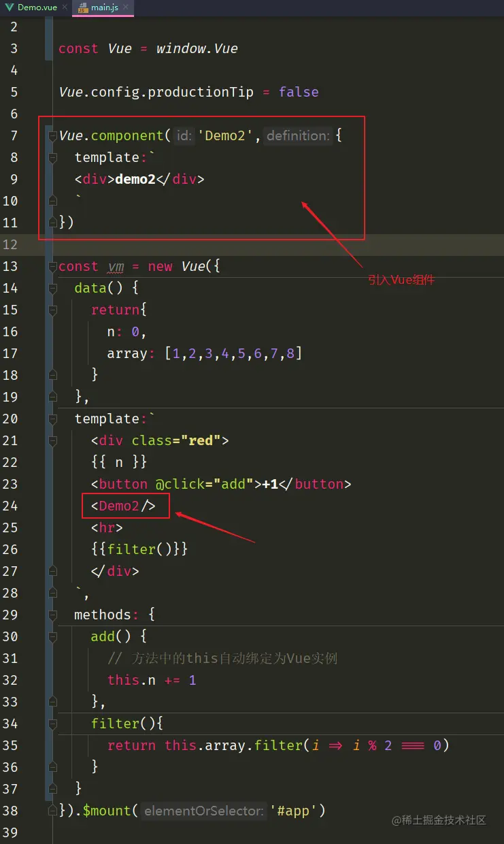This screenshot has height=844, width=504.
Task: Click the <Demo2/> tag on line 24
Action: point(123,506)
